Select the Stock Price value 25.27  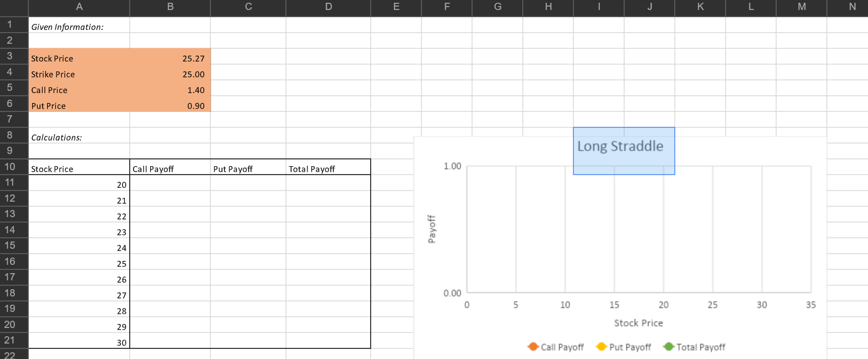(194, 58)
